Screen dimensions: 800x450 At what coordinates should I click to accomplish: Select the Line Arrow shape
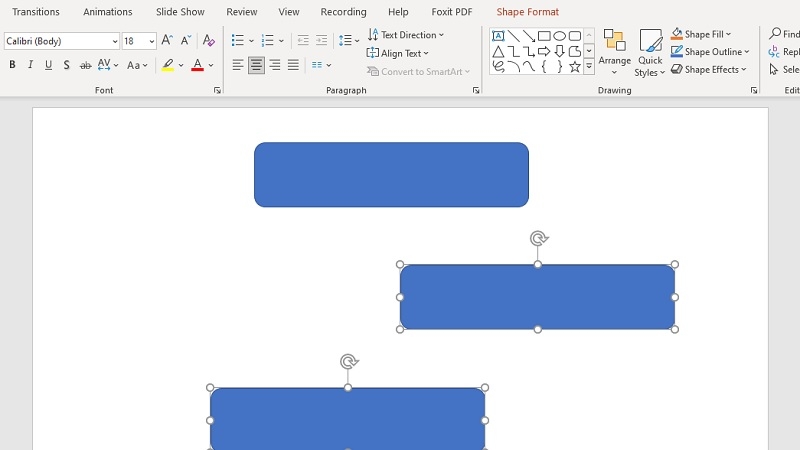click(529, 36)
